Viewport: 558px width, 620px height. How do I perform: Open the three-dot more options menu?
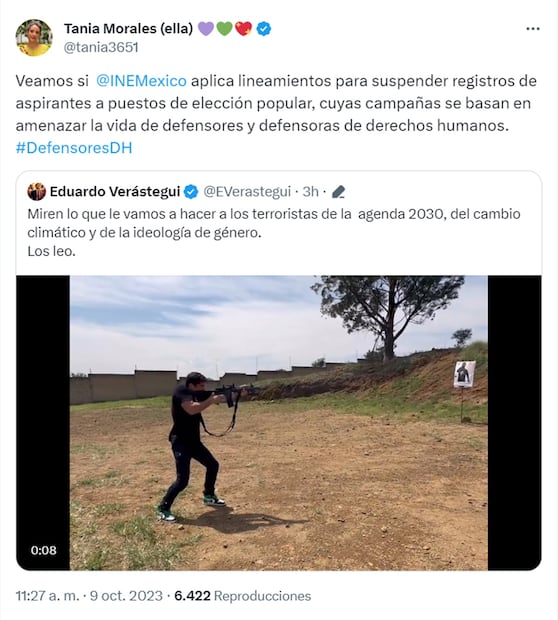[x=533, y=29]
